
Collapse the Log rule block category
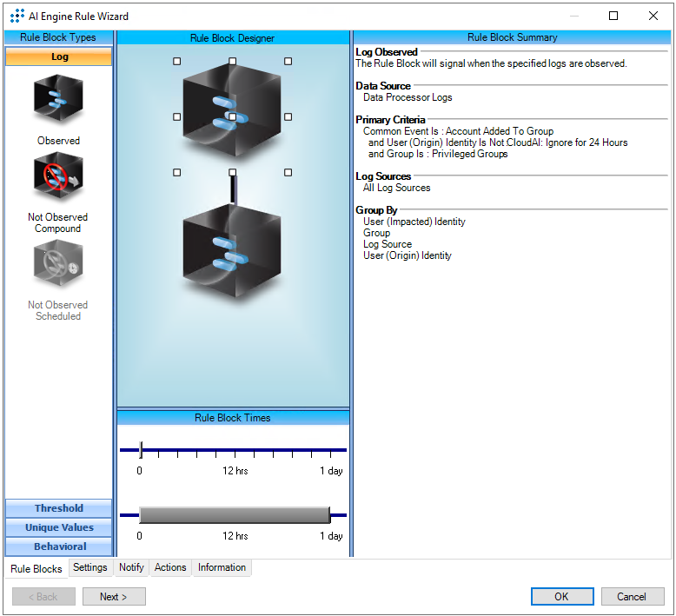(x=59, y=56)
